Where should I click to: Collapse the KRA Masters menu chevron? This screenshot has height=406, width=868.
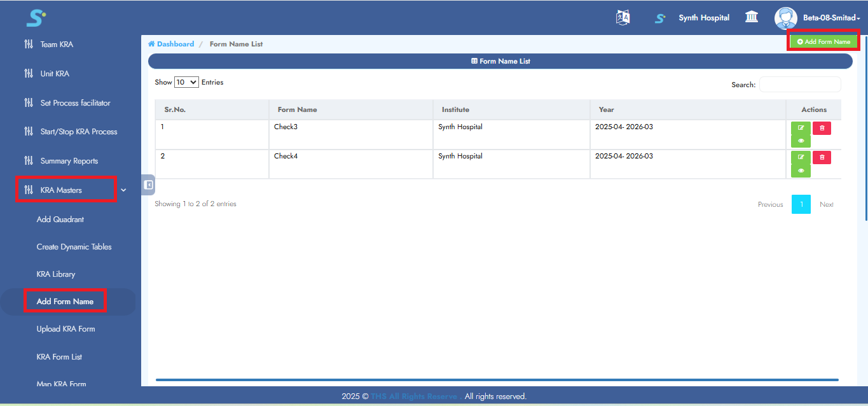[x=123, y=190]
